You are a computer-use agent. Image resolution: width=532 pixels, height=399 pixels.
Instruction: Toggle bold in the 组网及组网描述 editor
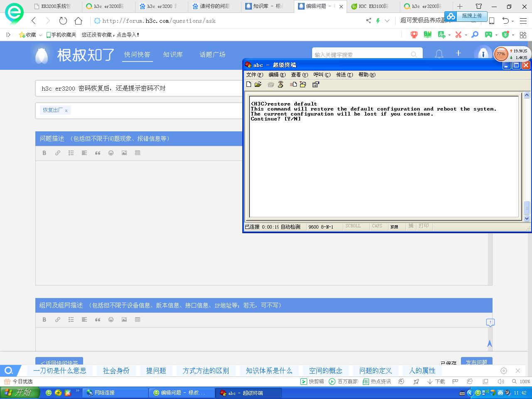point(44,320)
